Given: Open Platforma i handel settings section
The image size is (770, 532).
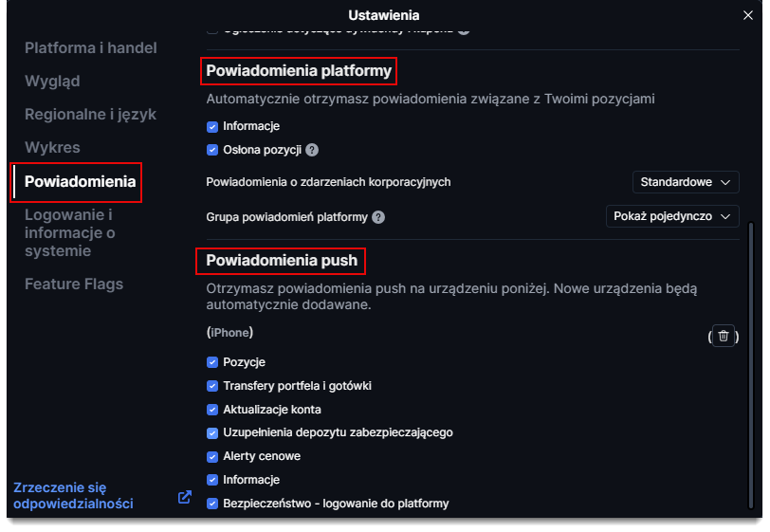Looking at the screenshot, I should point(91,47).
